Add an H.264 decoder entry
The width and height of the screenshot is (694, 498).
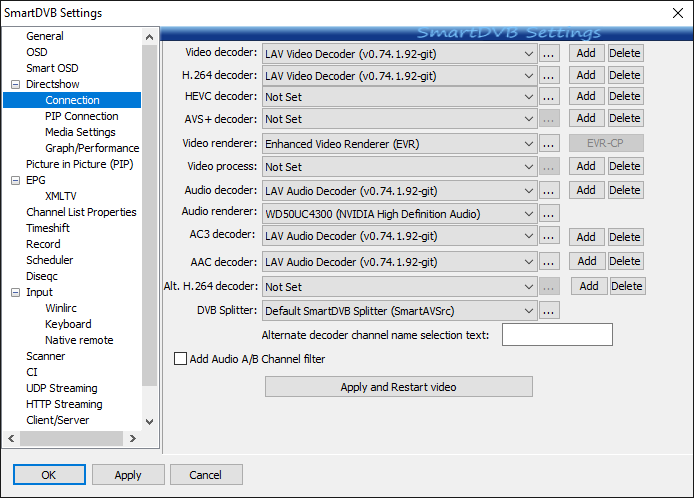pos(586,75)
